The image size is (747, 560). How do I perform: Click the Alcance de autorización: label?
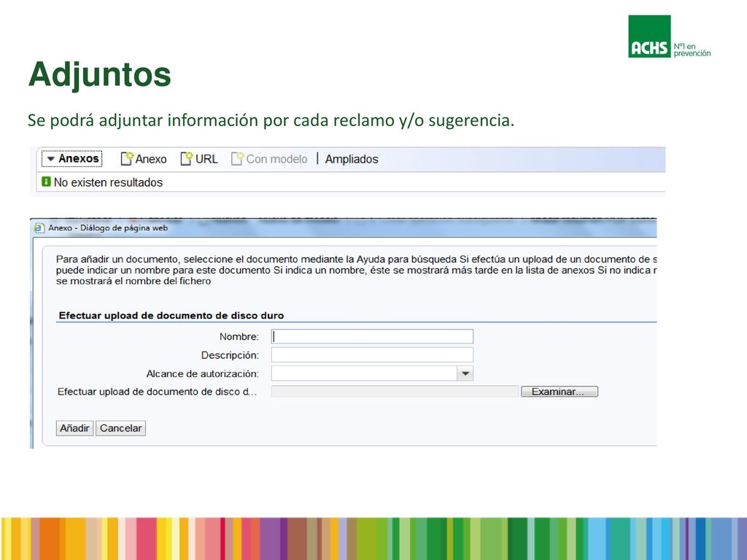(x=203, y=374)
